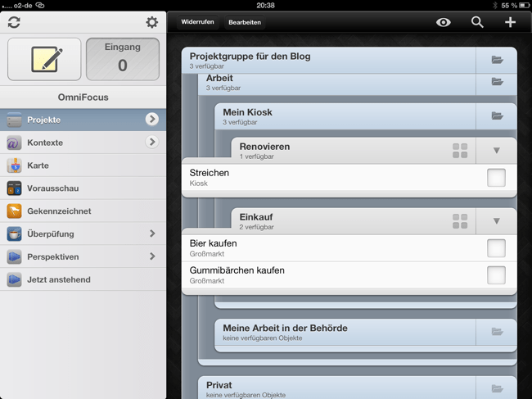Click grid icon on Einkauf project
The width and height of the screenshot is (532, 399).
(x=460, y=221)
